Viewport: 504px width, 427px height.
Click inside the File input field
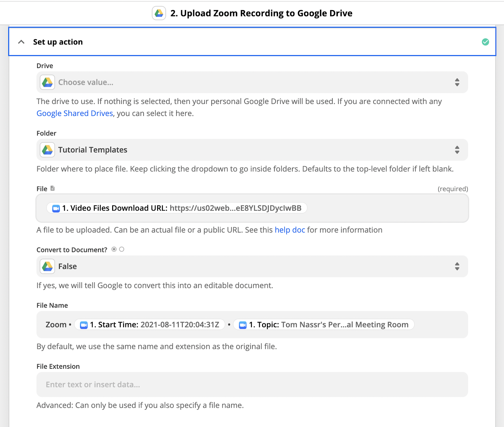point(252,208)
